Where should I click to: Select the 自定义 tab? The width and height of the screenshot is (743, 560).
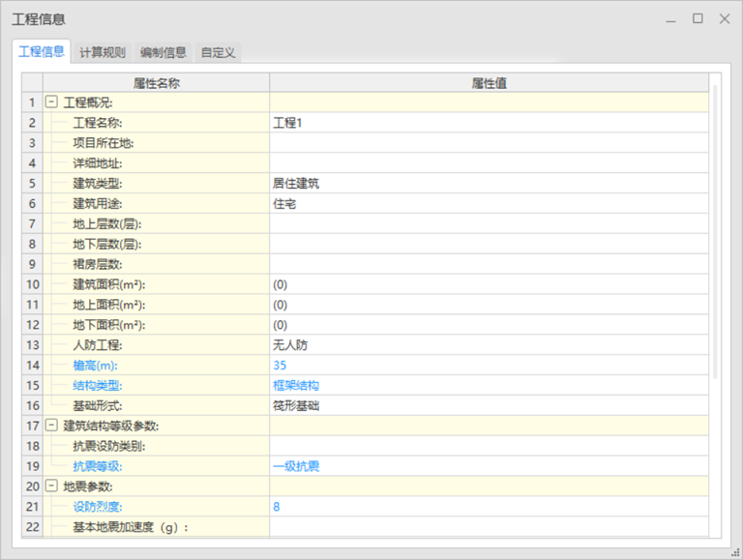coord(218,52)
